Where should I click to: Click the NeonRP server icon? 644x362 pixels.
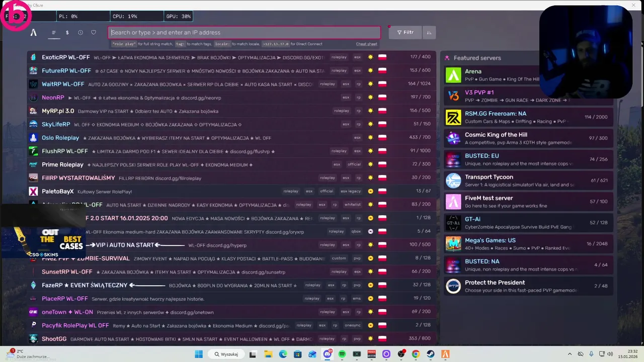tap(33, 98)
